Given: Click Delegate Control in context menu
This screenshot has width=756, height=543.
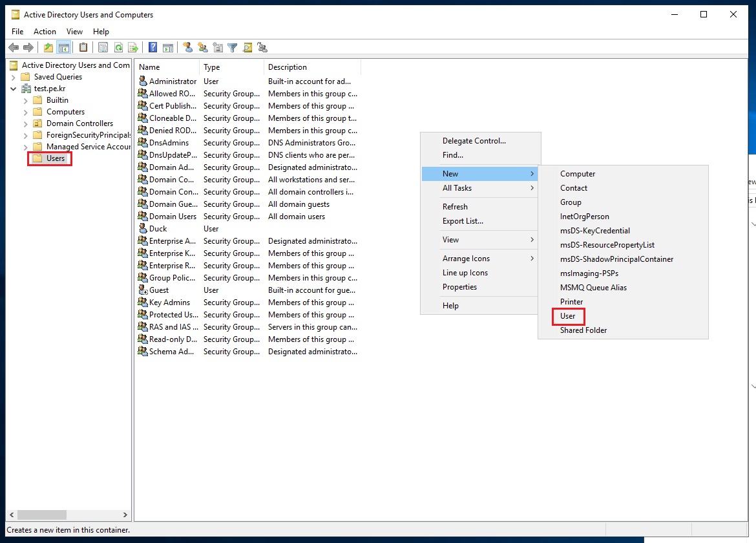Looking at the screenshot, I should pyautogui.click(x=479, y=141).
